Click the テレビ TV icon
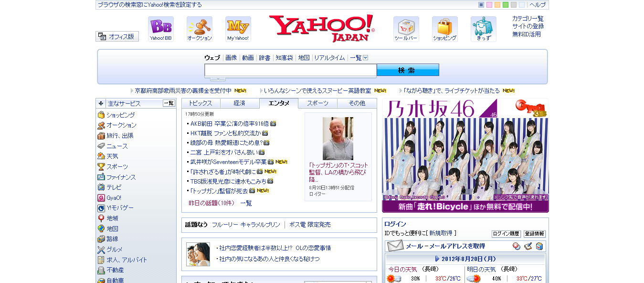The height and width of the screenshot is (283, 644). pyautogui.click(x=101, y=187)
